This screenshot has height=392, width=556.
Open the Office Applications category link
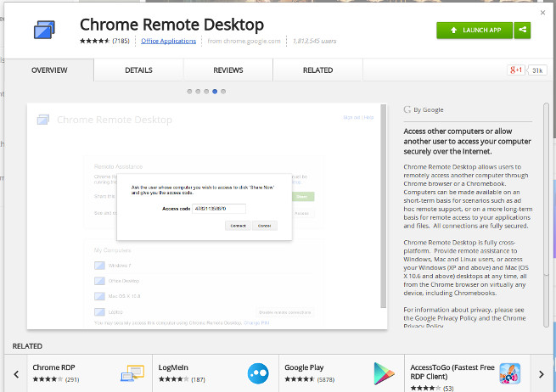click(168, 41)
